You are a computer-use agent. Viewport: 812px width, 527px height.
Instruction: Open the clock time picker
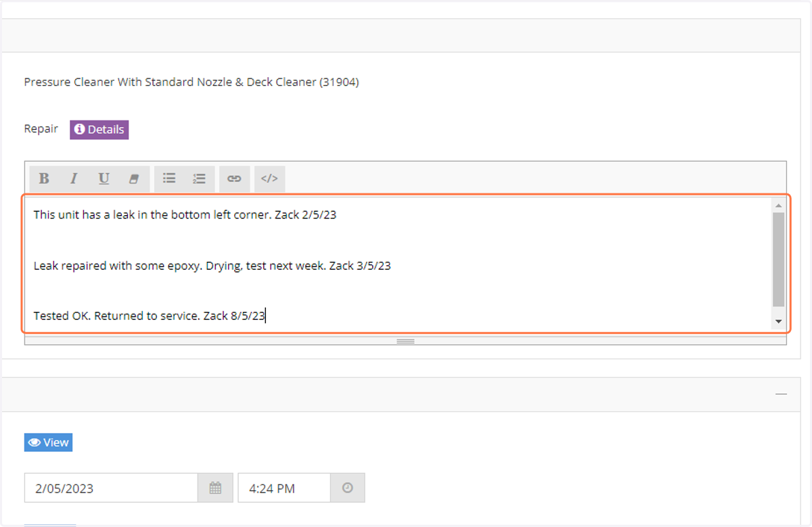pyautogui.click(x=348, y=488)
